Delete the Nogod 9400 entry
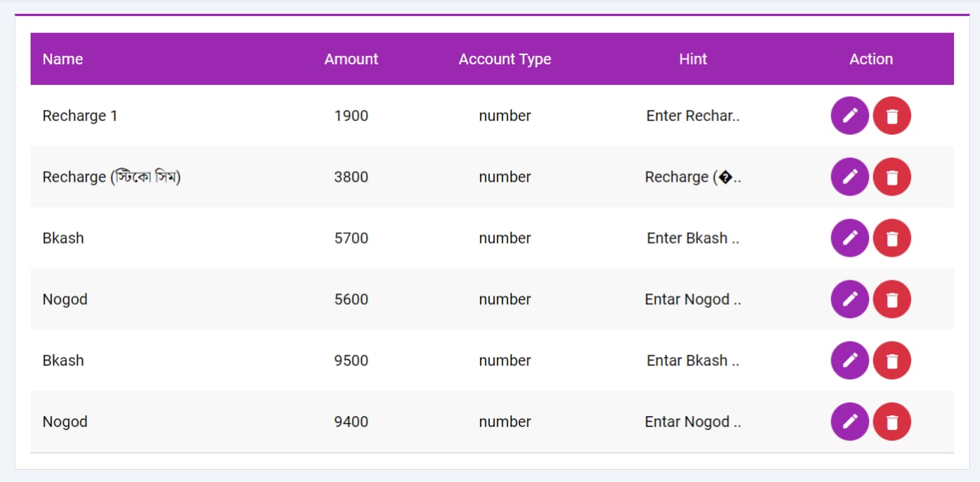The width and height of the screenshot is (980, 482). [x=892, y=422]
